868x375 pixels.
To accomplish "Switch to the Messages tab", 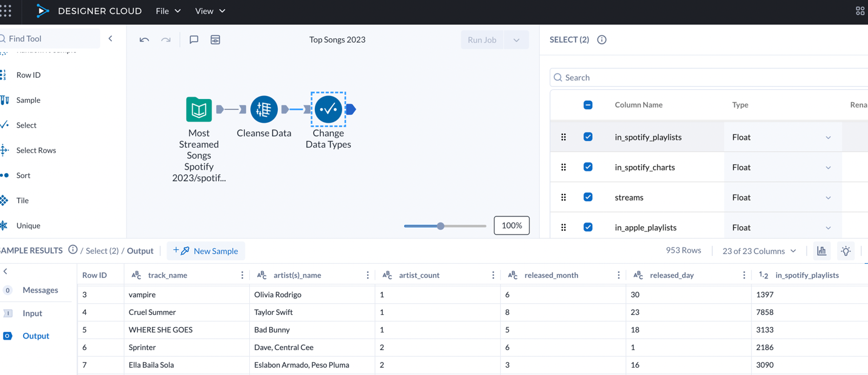I will (x=39, y=290).
